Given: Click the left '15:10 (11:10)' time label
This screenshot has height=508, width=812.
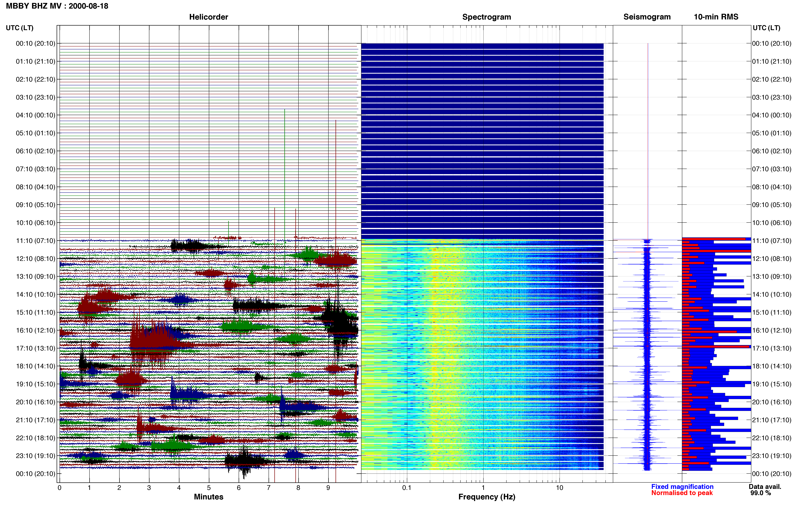Looking at the screenshot, I should click(36, 313).
